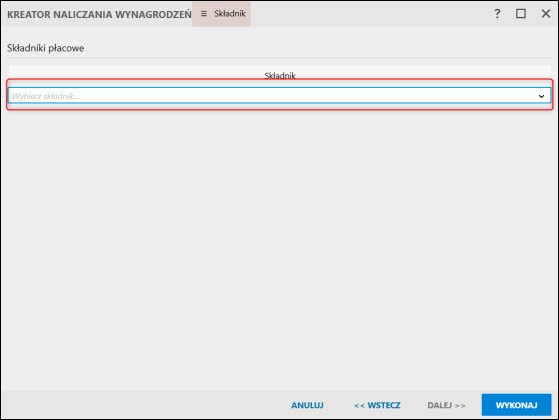Expand the Wybierz składnik dropdown arrow
The width and height of the screenshot is (559, 420).
[x=541, y=96]
